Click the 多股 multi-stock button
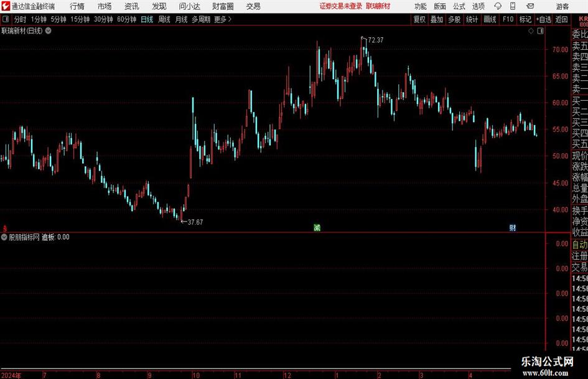 454,19
